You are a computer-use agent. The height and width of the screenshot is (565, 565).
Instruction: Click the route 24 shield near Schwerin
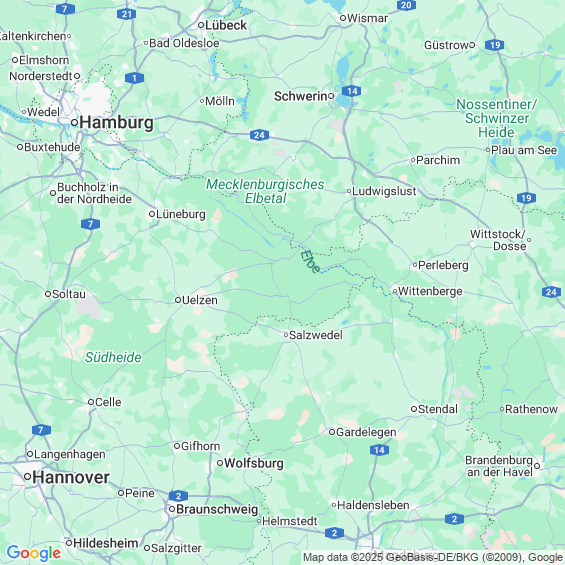(259, 135)
